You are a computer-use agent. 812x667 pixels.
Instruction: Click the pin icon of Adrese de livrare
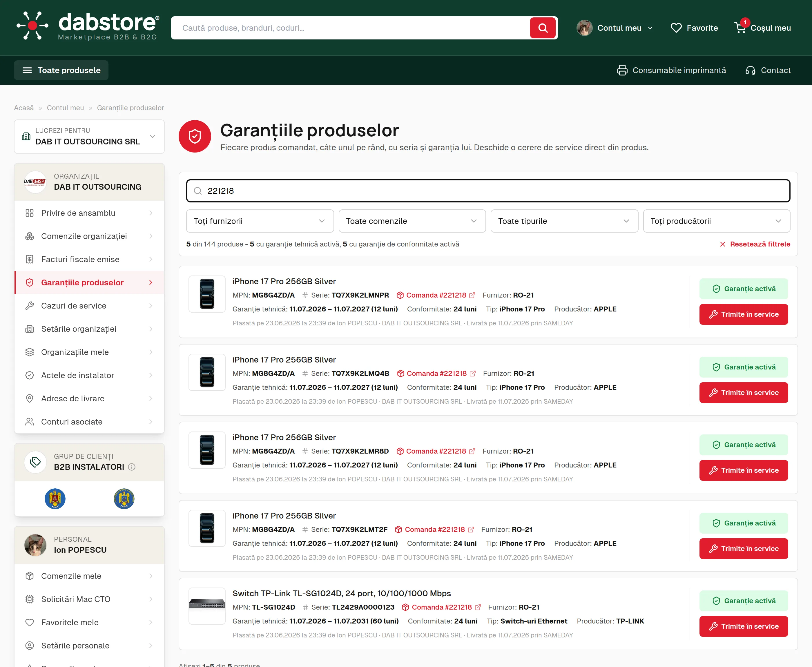coord(30,398)
